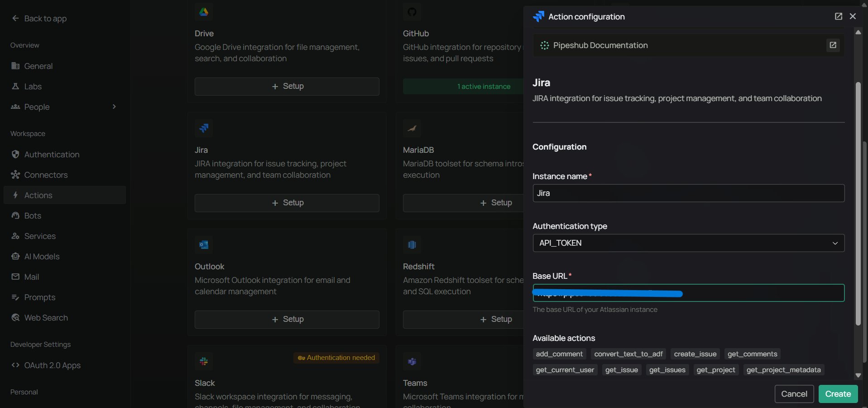Click the General building icon
The height and width of the screenshot is (408, 868).
(15, 66)
